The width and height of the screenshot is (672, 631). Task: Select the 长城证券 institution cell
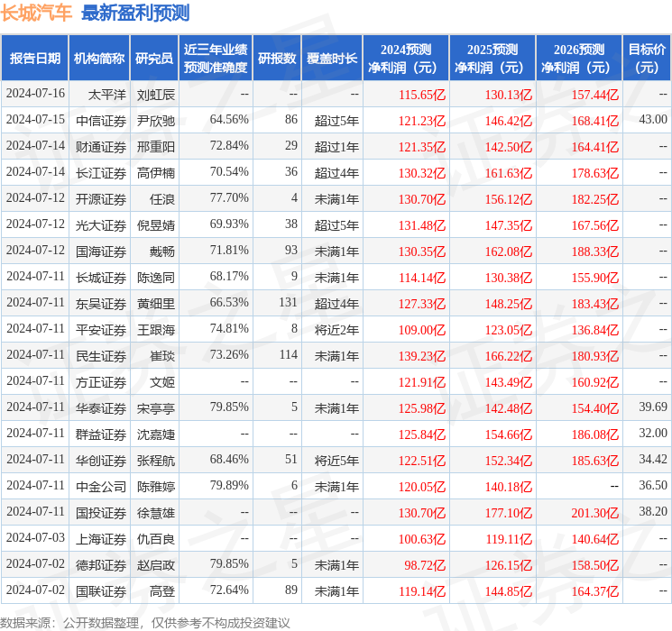(x=101, y=278)
